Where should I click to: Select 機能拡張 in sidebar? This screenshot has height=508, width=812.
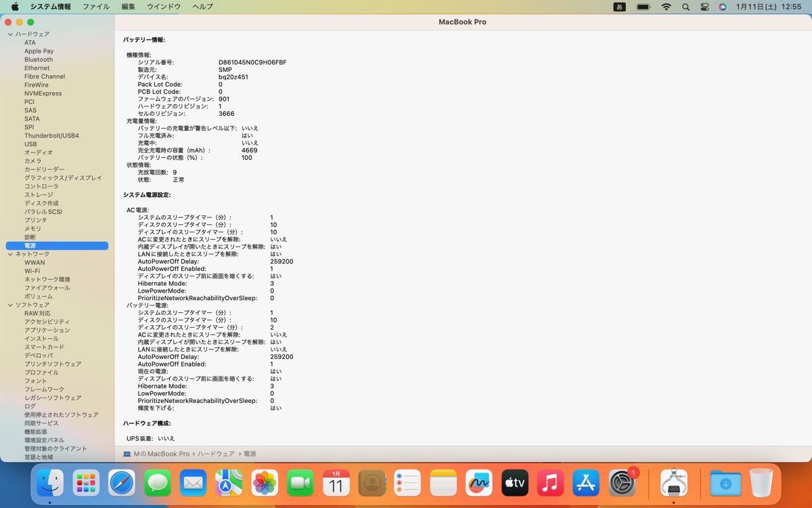coord(36,432)
